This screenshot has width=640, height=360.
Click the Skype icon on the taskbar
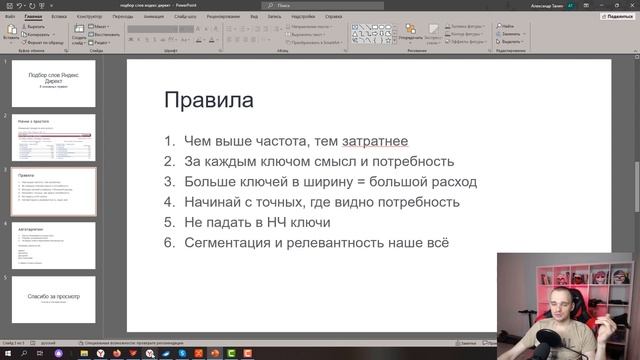[x=182, y=353]
